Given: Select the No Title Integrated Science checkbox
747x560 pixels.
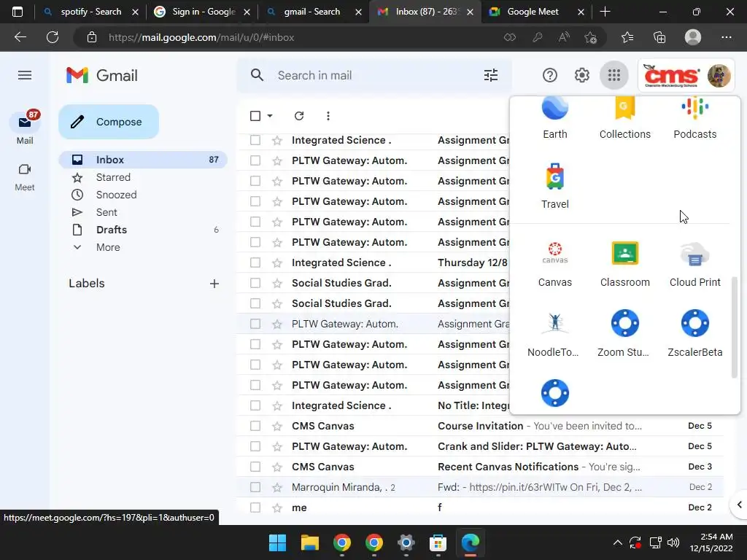Looking at the screenshot, I should tap(255, 405).
